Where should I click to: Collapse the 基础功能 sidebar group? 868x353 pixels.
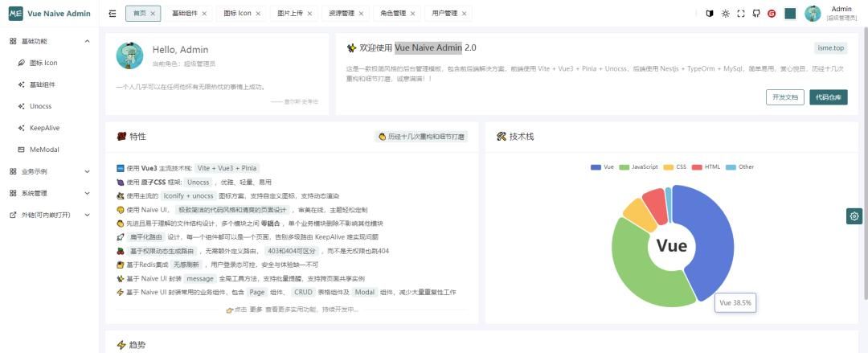click(50, 41)
